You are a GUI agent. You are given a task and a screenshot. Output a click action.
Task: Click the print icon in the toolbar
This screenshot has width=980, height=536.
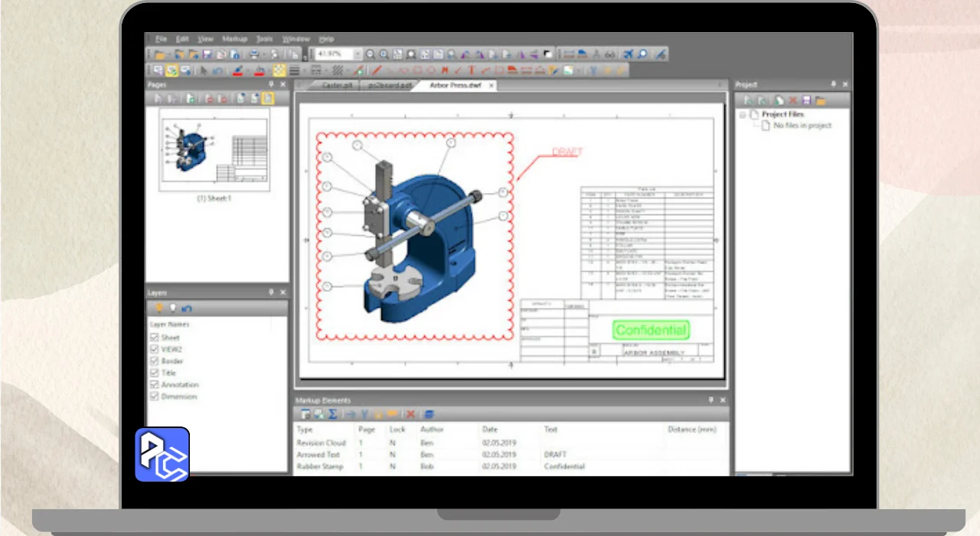(x=255, y=54)
